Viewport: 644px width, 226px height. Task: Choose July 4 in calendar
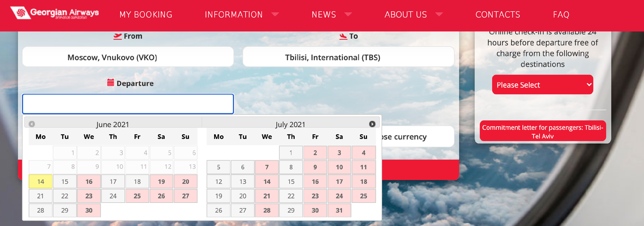click(363, 152)
